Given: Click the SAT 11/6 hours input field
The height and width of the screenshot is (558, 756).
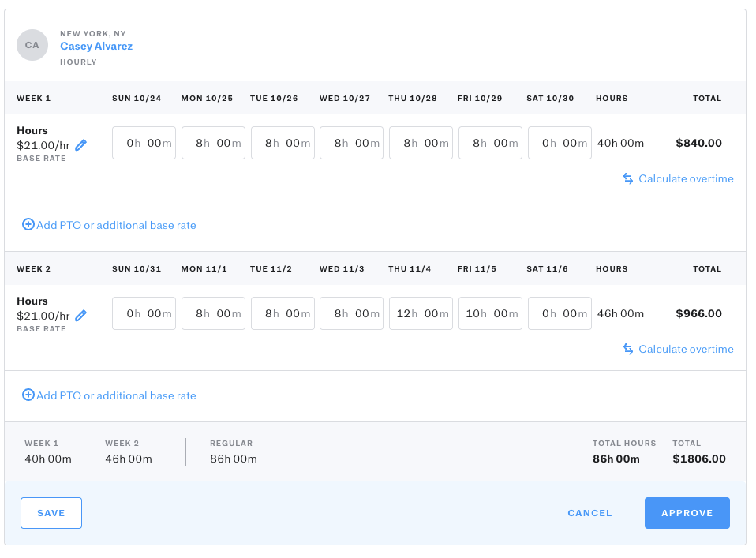Looking at the screenshot, I should 560,313.
